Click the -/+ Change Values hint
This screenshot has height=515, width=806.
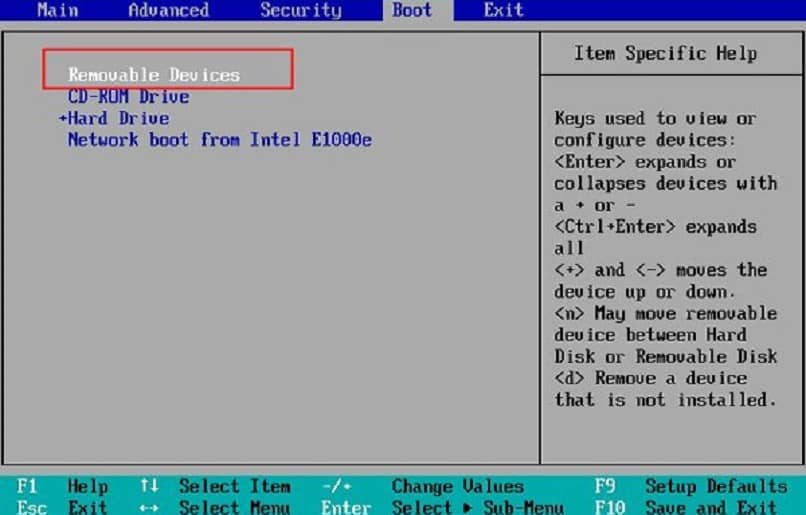pos(423,486)
